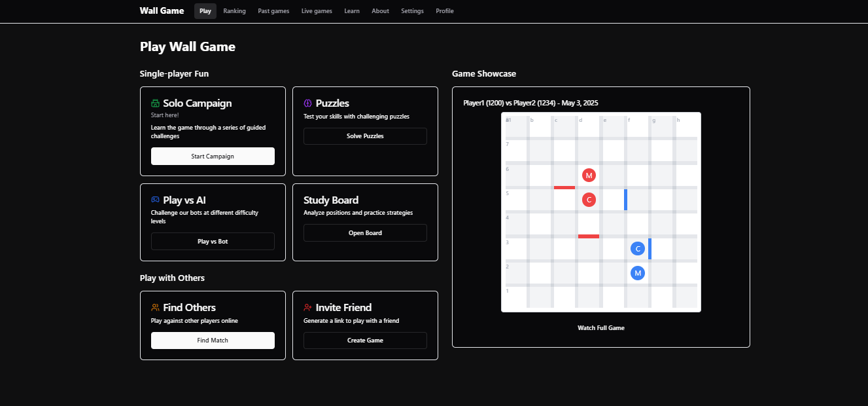Click the Open Board button
The width and height of the screenshot is (868, 406).
365,233
